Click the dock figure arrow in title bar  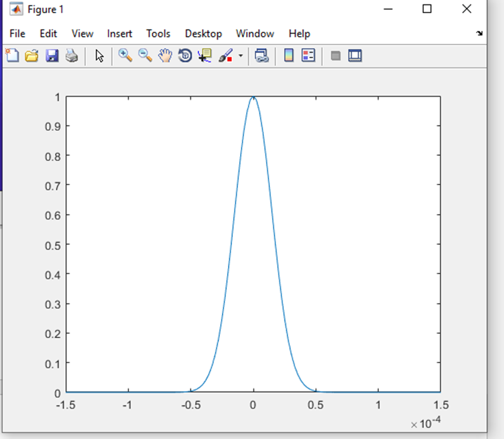(x=480, y=34)
